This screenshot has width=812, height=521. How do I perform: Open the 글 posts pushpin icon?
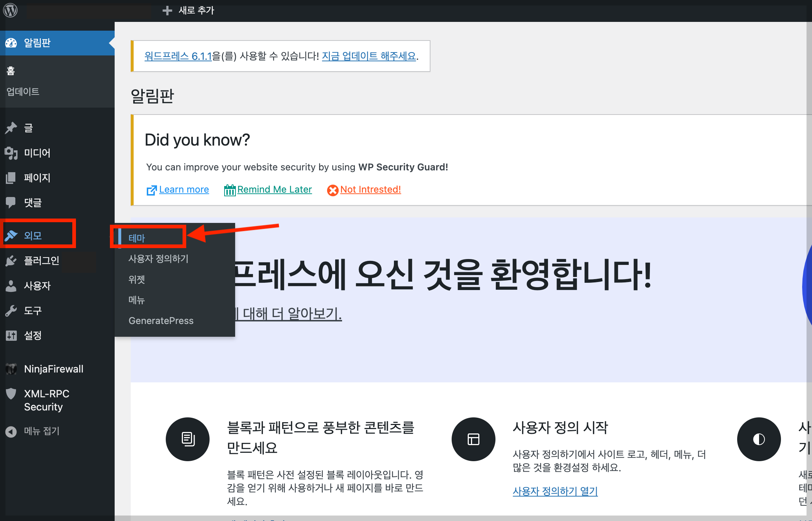click(x=11, y=128)
